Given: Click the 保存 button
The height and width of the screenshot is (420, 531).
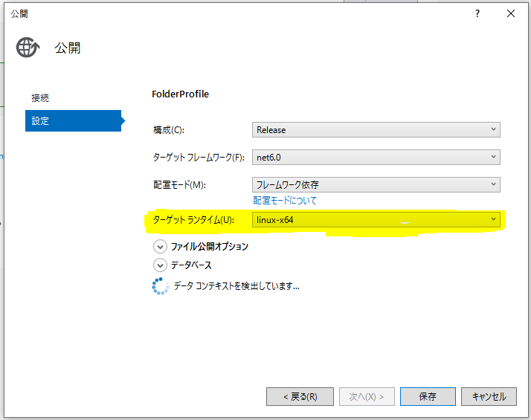Looking at the screenshot, I should tap(427, 396).
